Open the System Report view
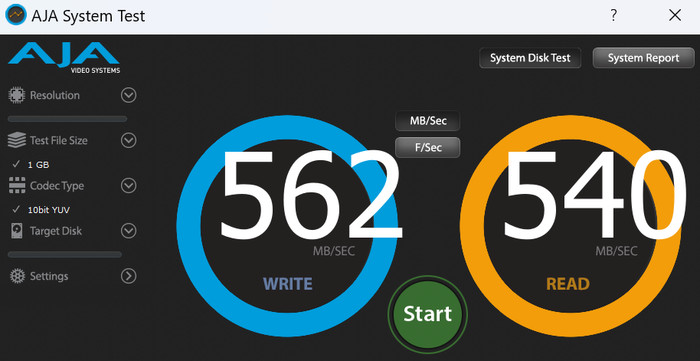 tap(643, 58)
